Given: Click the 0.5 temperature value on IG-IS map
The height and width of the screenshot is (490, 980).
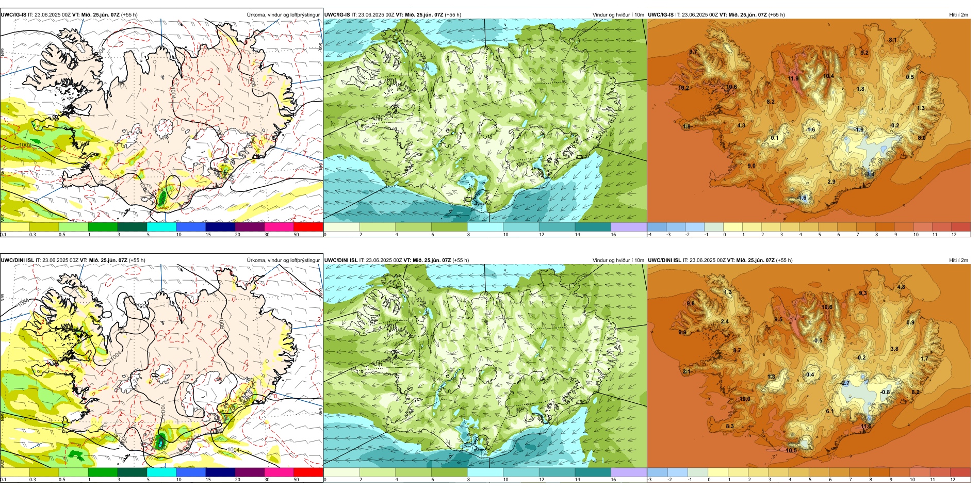Looking at the screenshot, I should (910, 77).
